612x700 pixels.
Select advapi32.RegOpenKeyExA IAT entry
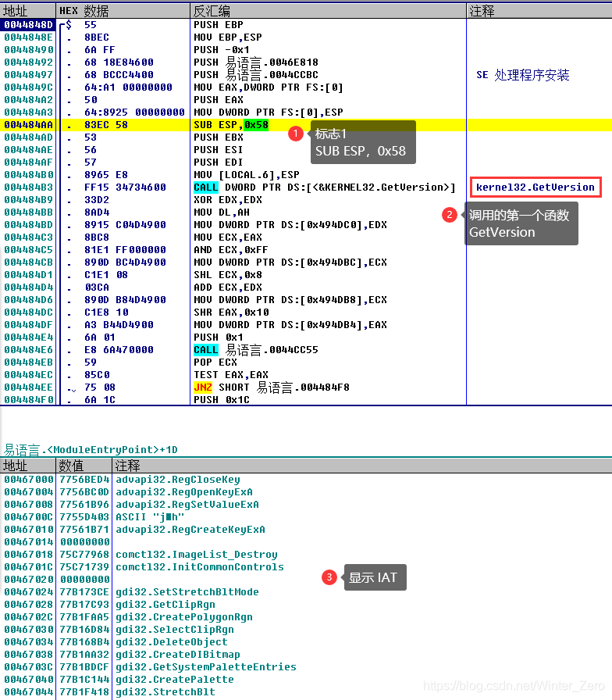coord(184,492)
